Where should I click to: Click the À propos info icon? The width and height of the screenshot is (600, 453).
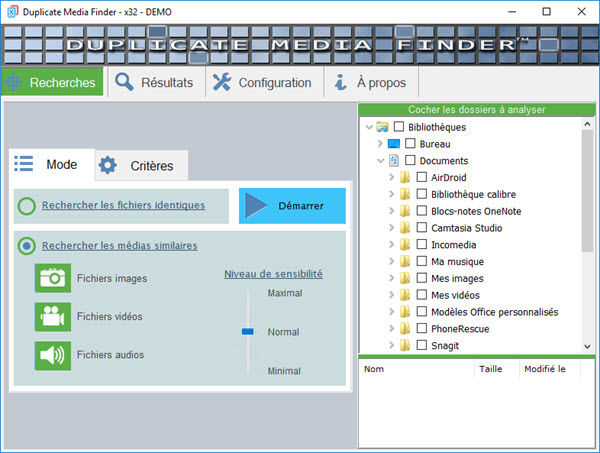pos(341,82)
